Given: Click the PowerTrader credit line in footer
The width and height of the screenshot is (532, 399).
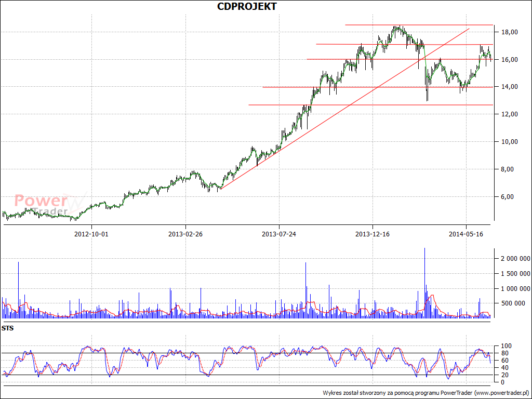Looking at the screenshot, I should pyautogui.click(x=426, y=393).
